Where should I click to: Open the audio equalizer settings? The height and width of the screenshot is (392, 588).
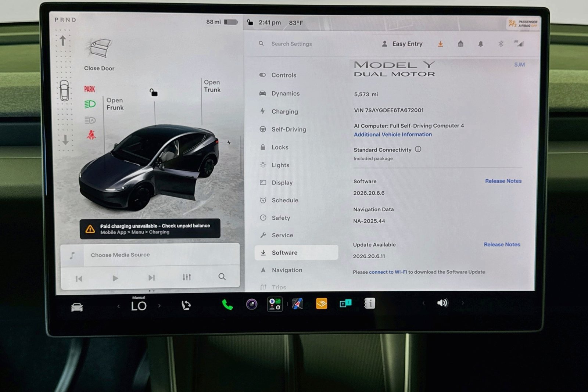[187, 277]
